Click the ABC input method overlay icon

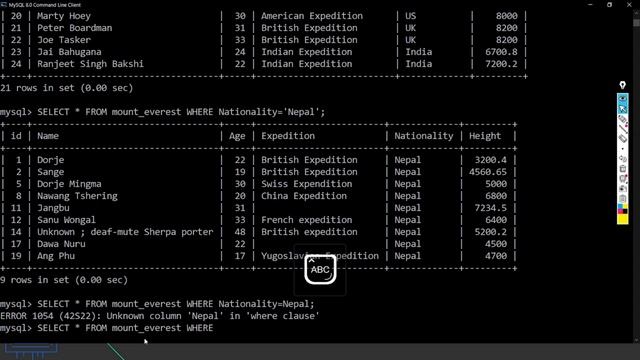coord(320,269)
